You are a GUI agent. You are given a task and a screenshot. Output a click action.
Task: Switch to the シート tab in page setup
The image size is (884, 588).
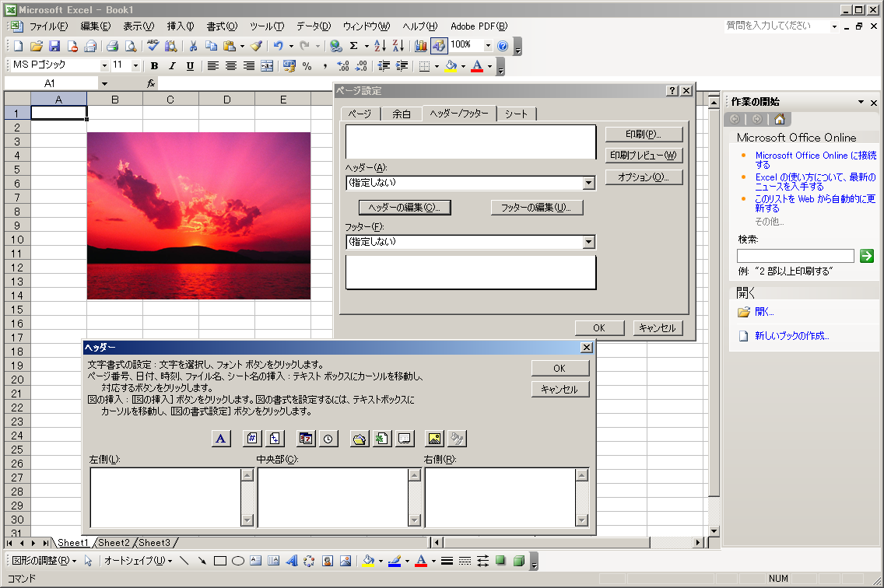tap(516, 114)
